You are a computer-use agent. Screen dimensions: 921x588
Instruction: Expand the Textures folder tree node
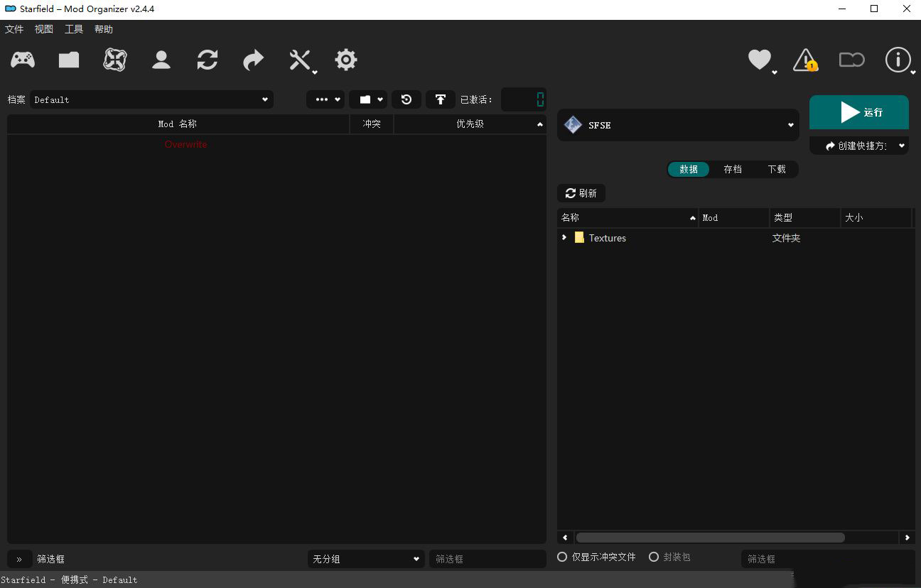pyautogui.click(x=564, y=238)
